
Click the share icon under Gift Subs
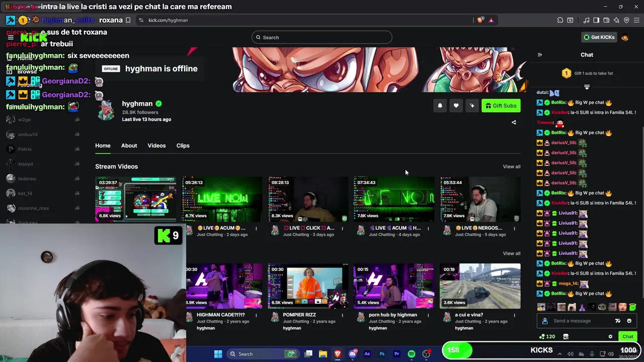[514, 122]
